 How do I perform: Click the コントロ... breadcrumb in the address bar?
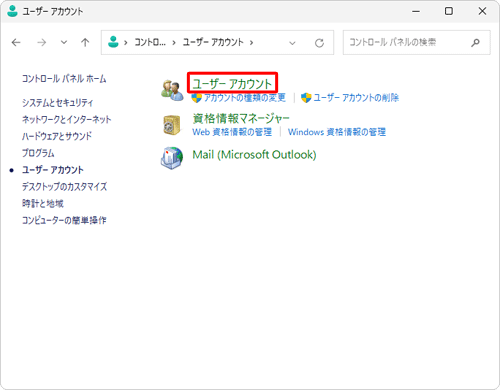(150, 42)
